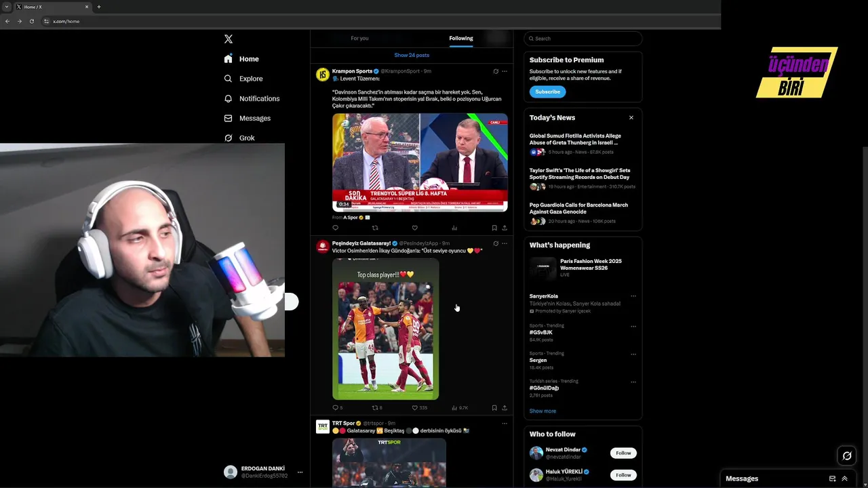Go forward in the browser
The image size is (868, 488).
click(x=20, y=21)
